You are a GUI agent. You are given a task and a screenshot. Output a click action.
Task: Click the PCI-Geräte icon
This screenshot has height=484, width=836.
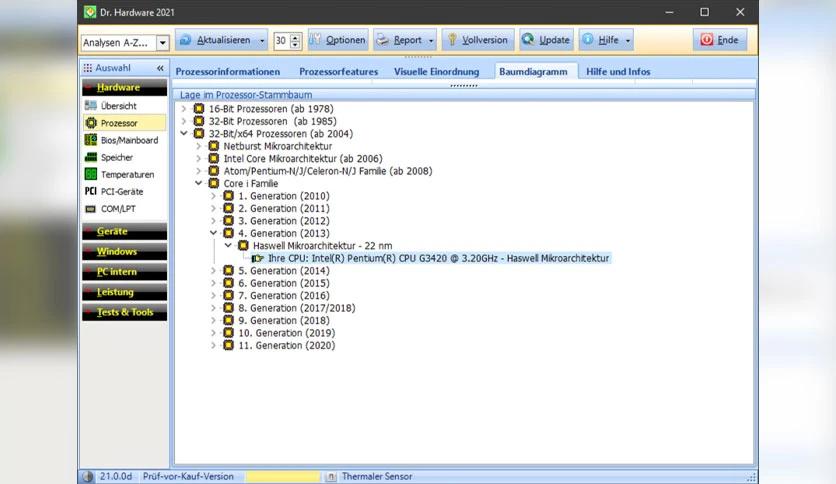[x=91, y=191]
